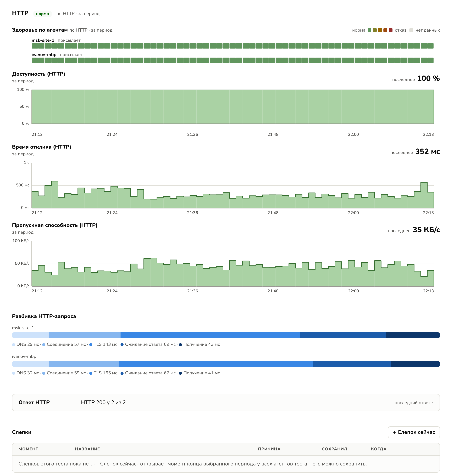The image size is (452, 476).
Task: Expand the 'последний ответ' disclosure
Action: tap(414, 403)
